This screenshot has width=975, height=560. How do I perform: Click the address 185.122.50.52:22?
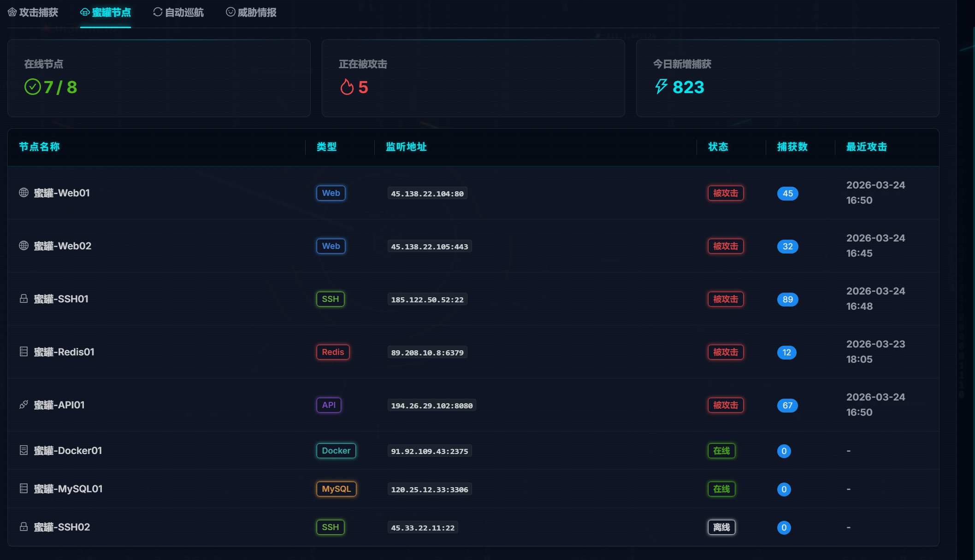427,300
